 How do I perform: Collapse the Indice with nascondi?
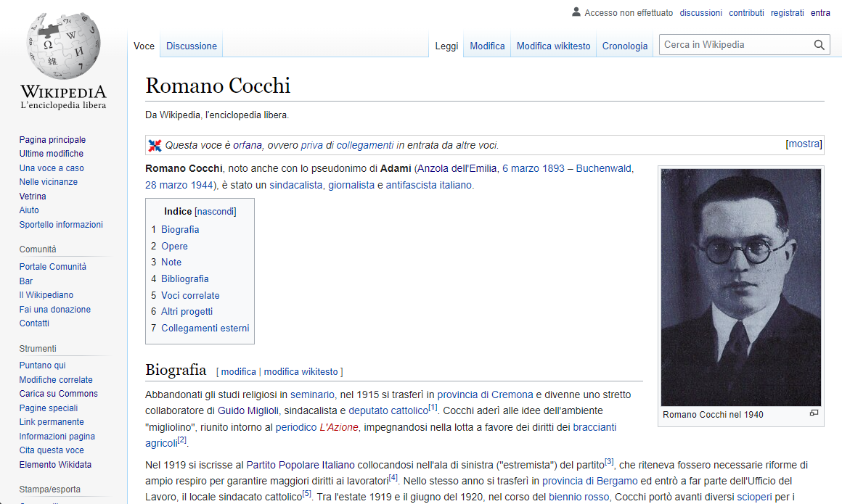pos(216,211)
